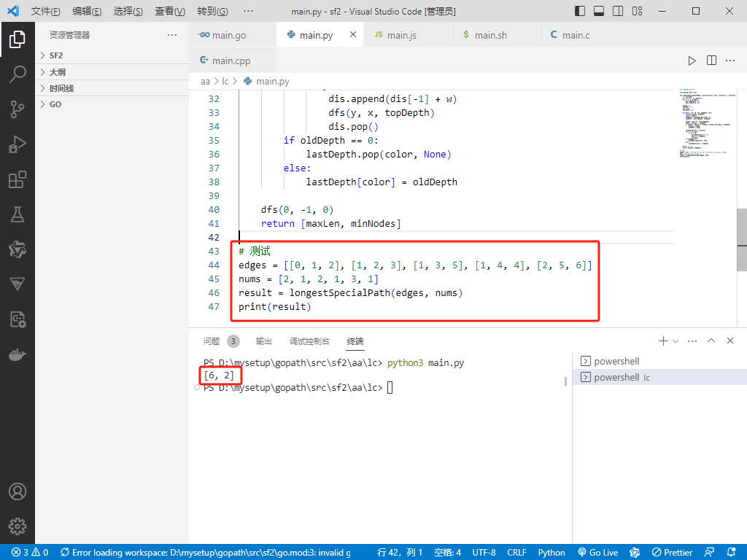Viewport: 747px width, 560px height.
Task: Open the 文件(F) menu
Action: (46, 11)
